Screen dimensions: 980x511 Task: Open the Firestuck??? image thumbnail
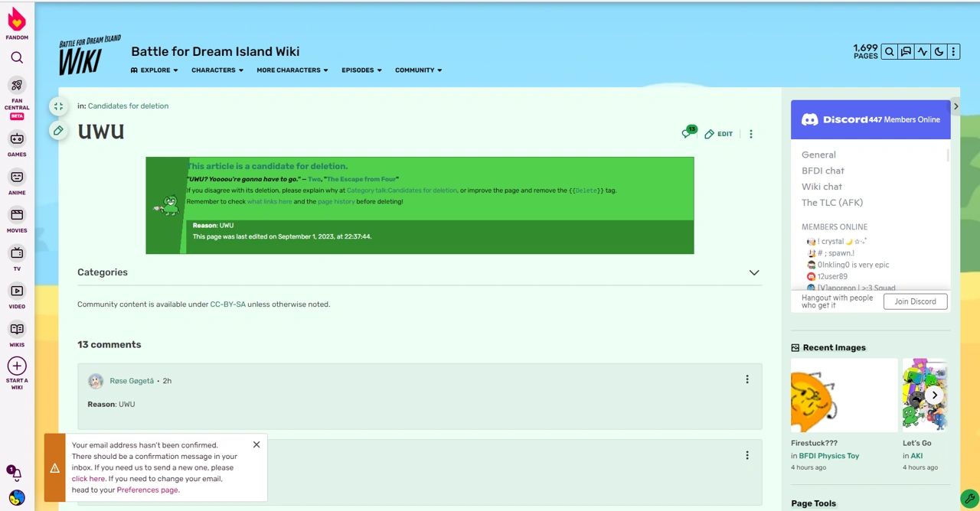click(844, 395)
